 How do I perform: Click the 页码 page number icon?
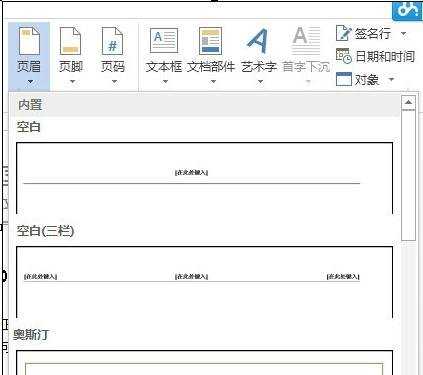point(112,42)
